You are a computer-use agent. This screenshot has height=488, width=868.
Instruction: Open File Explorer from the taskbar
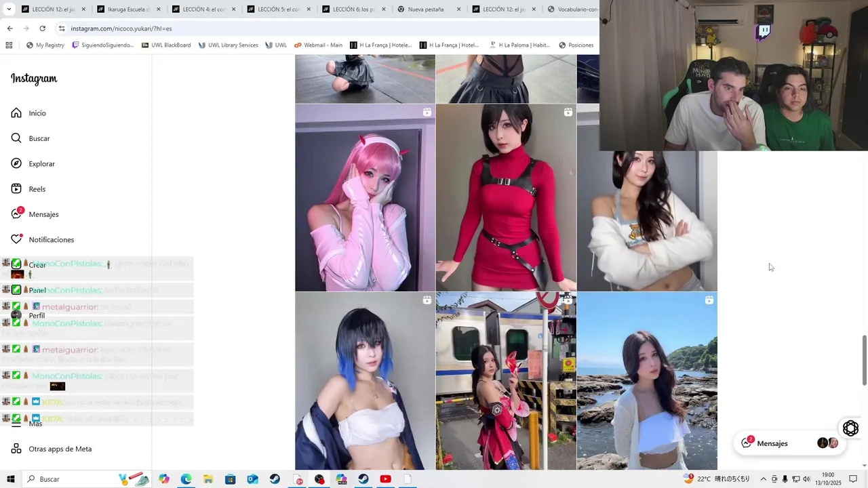point(208,479)
